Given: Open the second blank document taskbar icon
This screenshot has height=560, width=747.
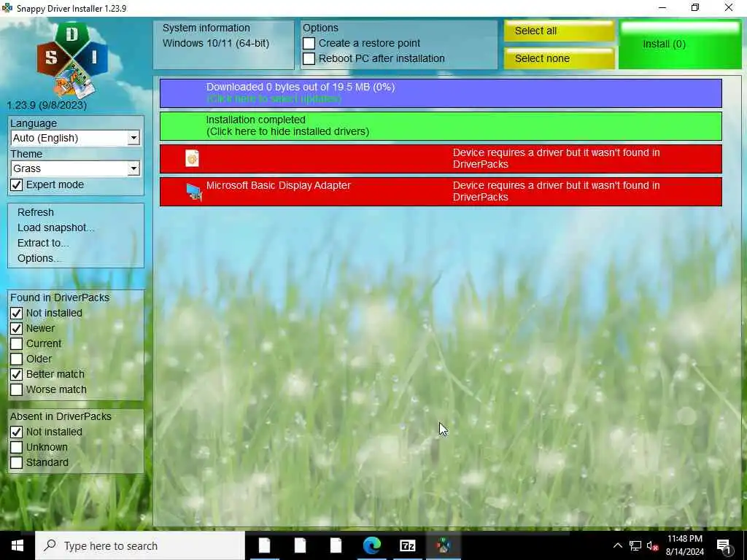Looking at the screenshot, I should tap(300, 545).
